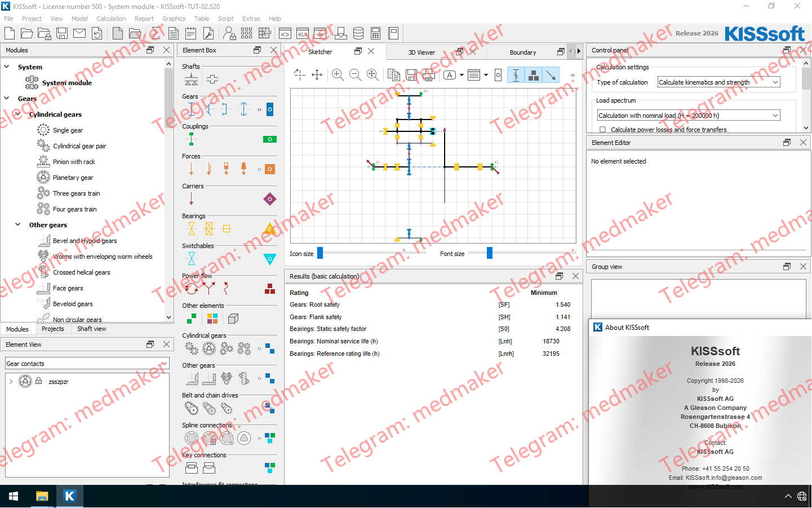
Task: Collapse the Cylindrical gears tree branch
Action: [17, 114]
